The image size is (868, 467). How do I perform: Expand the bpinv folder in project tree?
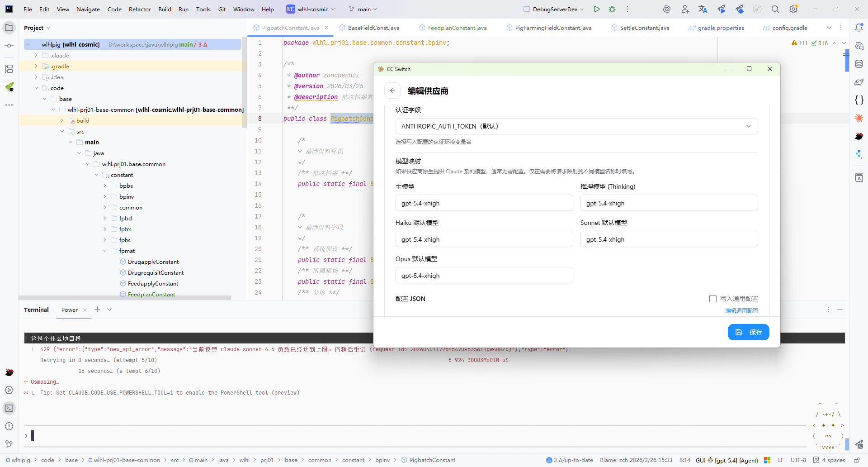tap(105, 196)
